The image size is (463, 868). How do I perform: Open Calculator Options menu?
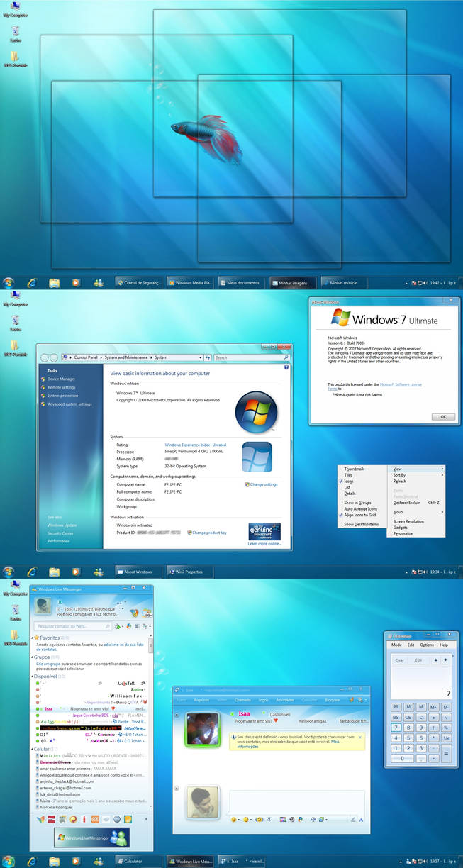427,645
